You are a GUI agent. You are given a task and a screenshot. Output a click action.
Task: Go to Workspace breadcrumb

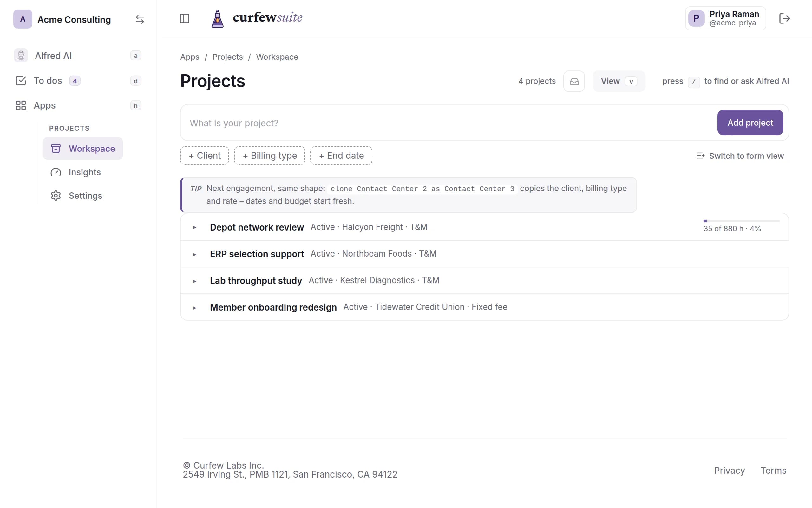[277, 57]
